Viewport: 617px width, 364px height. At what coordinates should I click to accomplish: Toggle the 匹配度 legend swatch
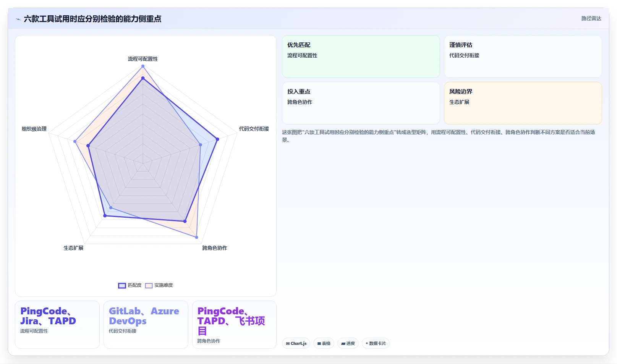point(122,286)
